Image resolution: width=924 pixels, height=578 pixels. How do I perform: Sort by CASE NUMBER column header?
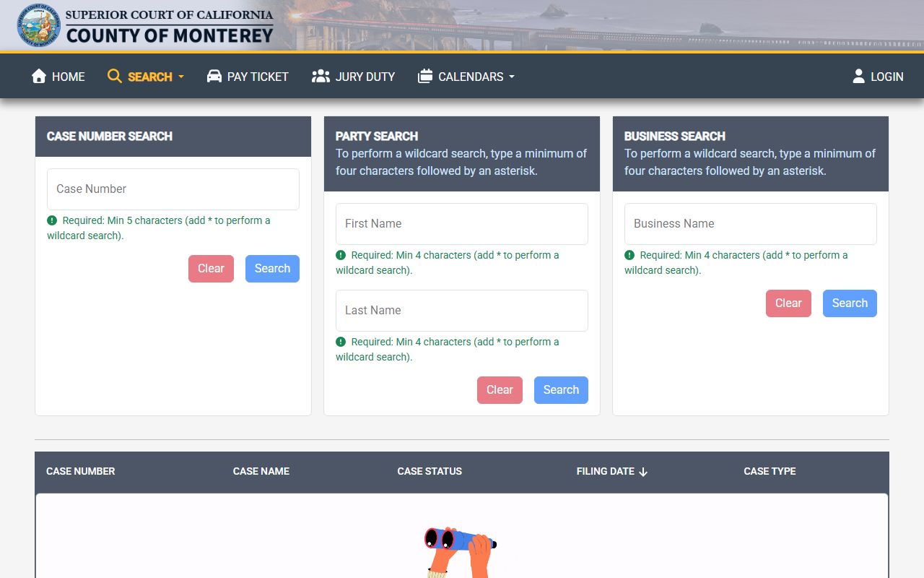tap(81, 471)
